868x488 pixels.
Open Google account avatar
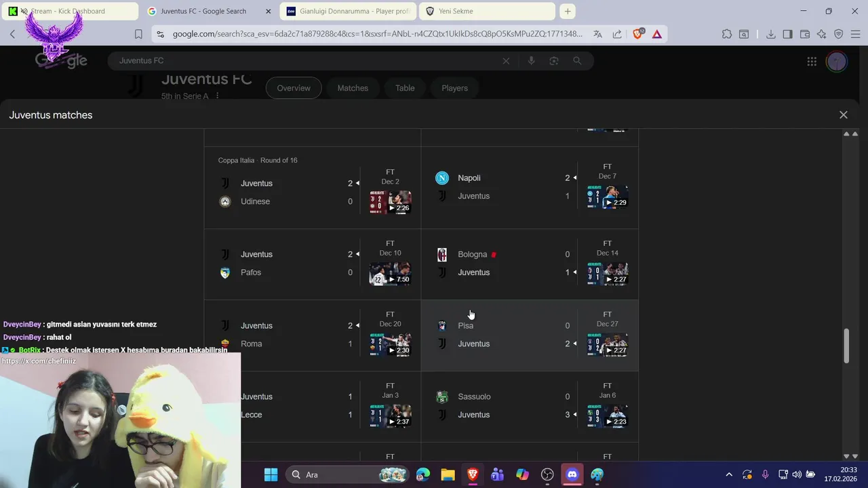(837, 62)
